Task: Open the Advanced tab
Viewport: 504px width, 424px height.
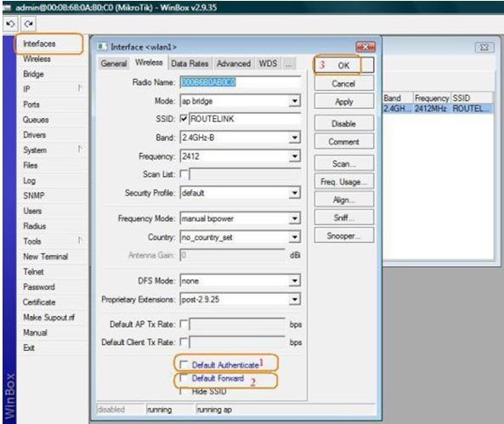Action: point(234,64)
